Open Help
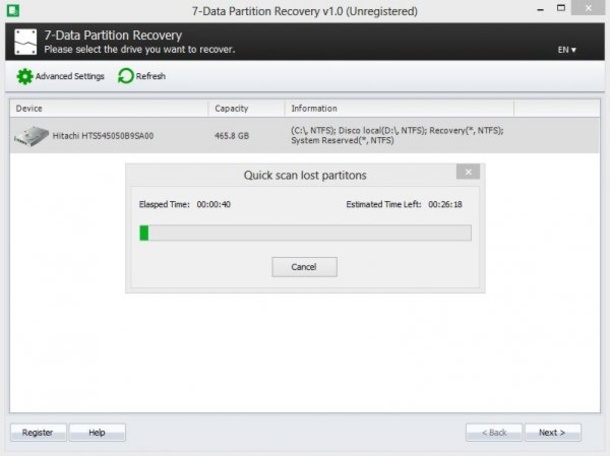 click(97, 432)
